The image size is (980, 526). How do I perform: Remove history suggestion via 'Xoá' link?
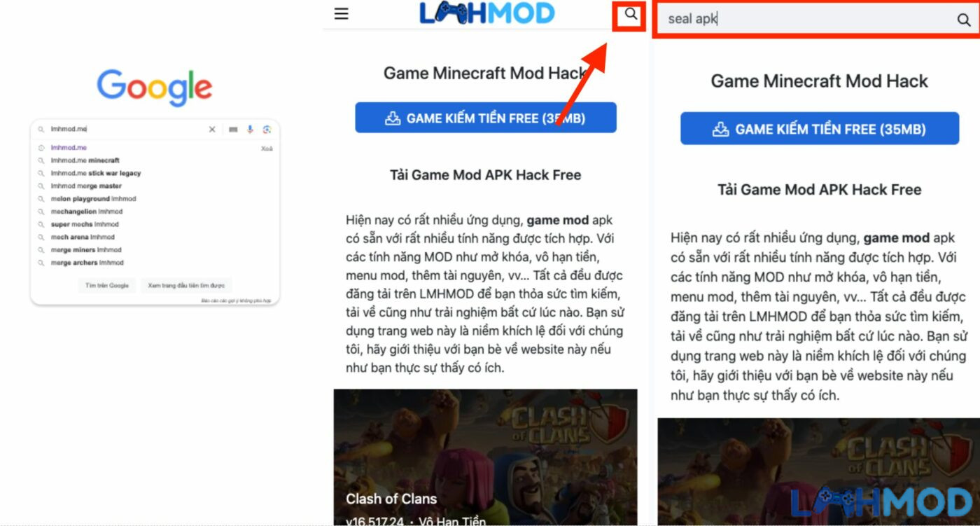pyautogui.click(x=267, y=148)
